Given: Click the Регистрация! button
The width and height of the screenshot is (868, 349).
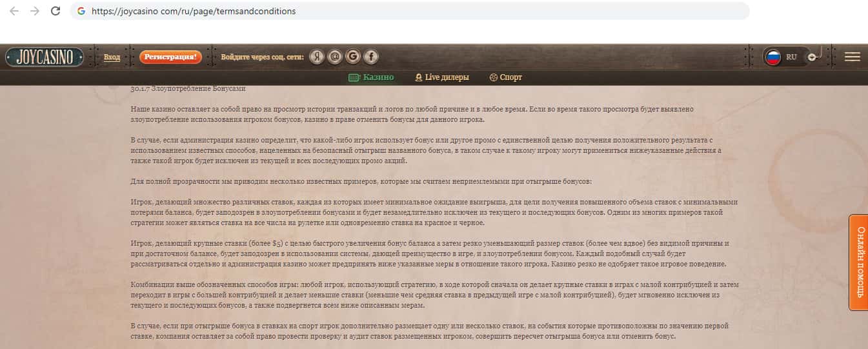Looking at the screenshot, I should (170, 57).
